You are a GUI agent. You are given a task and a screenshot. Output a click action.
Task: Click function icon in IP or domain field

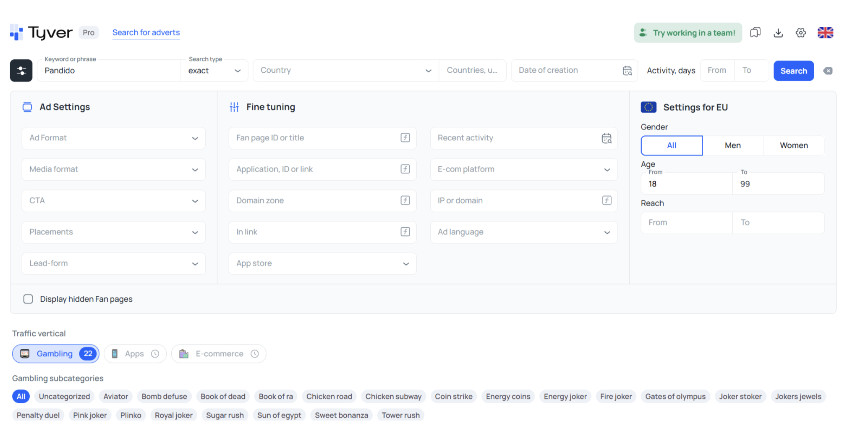coord(607,200)
